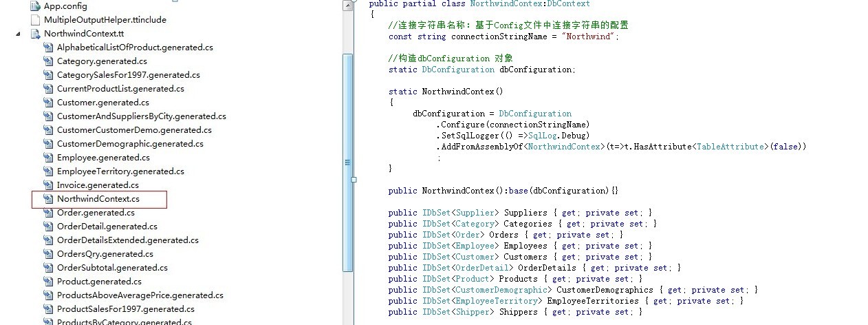This screenshot has height=325, width=868.
Task: Click the OrderDetail.generated.cs file icon
Action: (48, 227)
